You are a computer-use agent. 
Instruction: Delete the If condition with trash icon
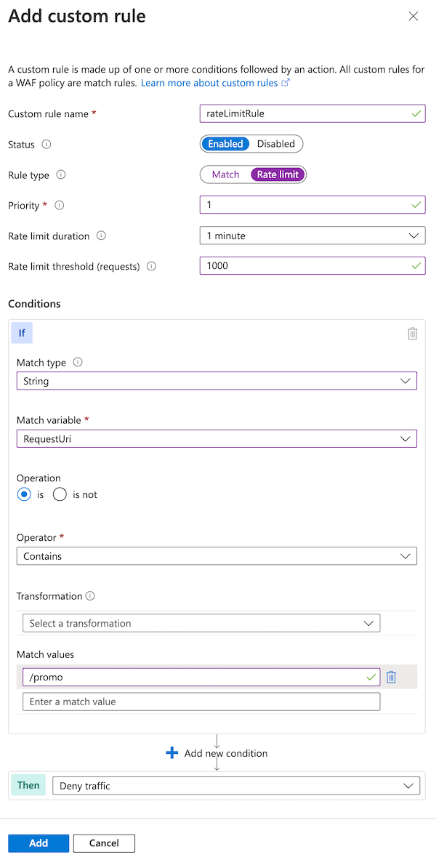pos(413,334)
